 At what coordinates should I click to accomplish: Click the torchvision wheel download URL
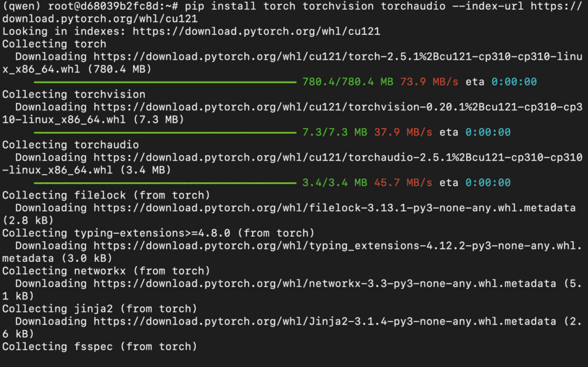(x=338, y=107)
